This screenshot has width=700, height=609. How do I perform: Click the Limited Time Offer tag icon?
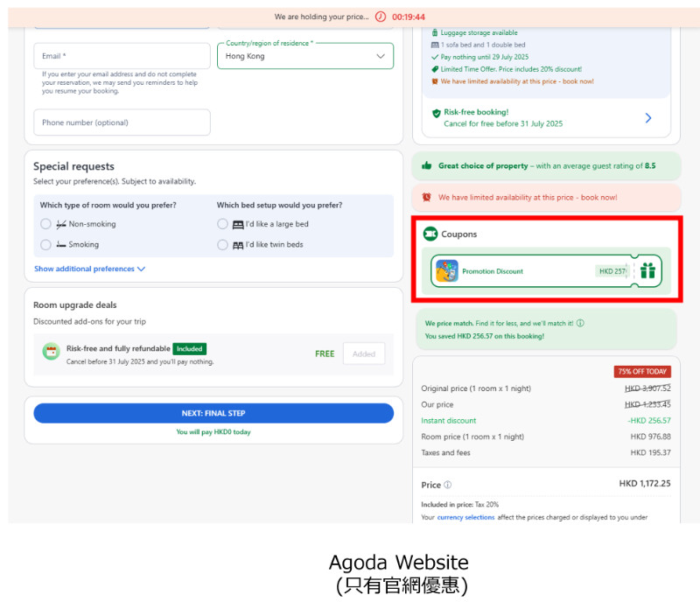tap(435, 69)
